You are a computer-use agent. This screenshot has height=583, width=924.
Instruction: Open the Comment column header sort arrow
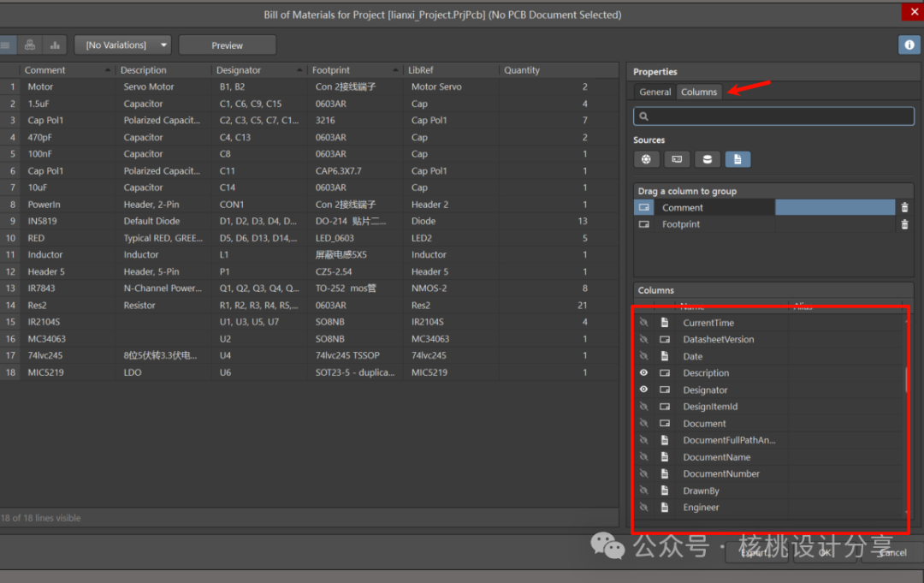tap(108, 70)
